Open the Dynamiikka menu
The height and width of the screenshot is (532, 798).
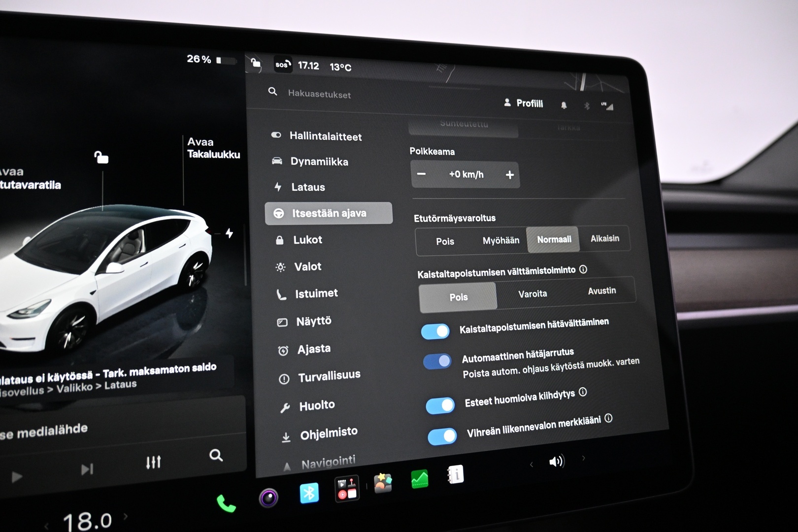click(310, 161)
